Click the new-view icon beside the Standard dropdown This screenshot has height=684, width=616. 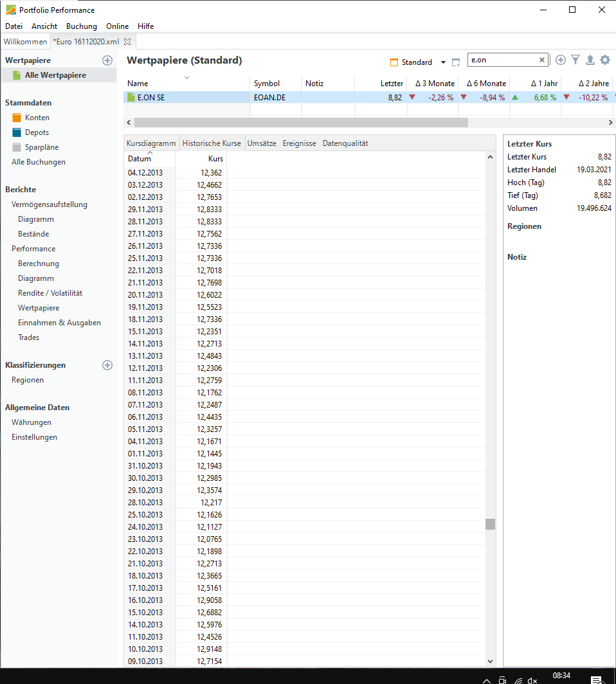(x=456, y=62)
